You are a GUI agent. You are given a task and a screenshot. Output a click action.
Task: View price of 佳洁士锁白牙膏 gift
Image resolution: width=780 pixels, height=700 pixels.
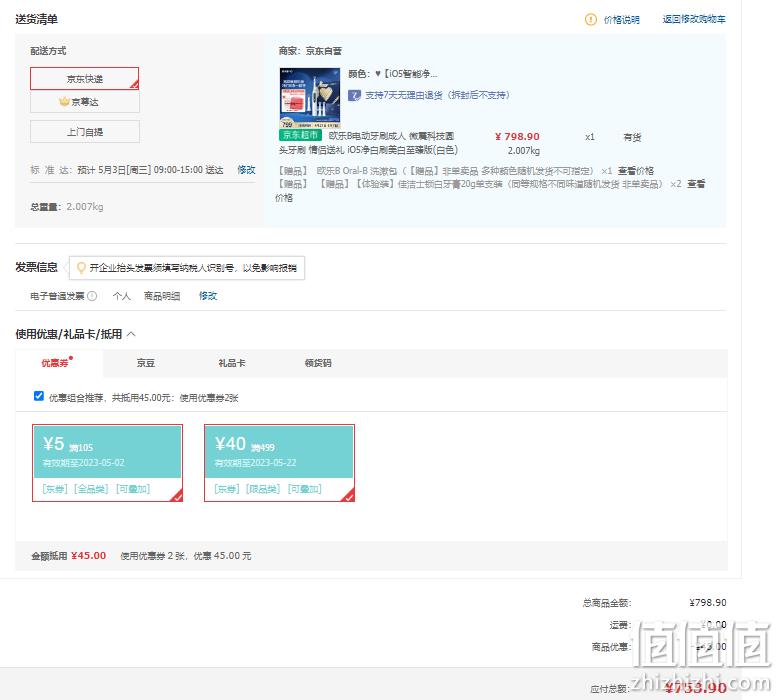click(696, 184)
